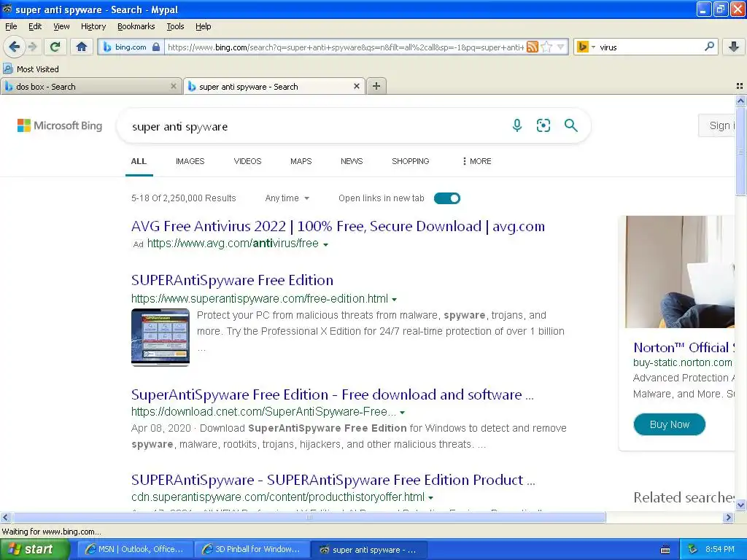Click the magnifier in browser search box

[x=709, y=47]
